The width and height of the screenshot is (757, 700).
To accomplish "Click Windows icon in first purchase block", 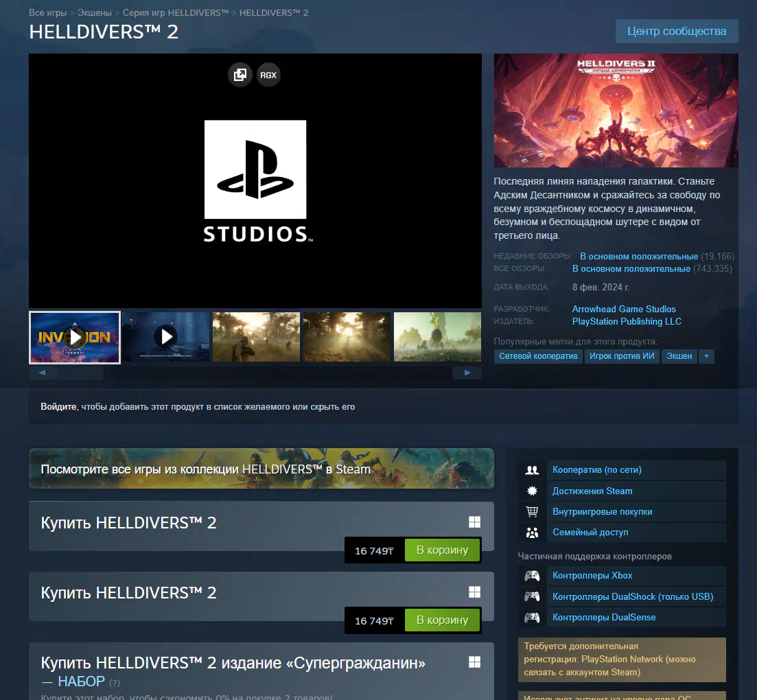I will click(474, 522).
